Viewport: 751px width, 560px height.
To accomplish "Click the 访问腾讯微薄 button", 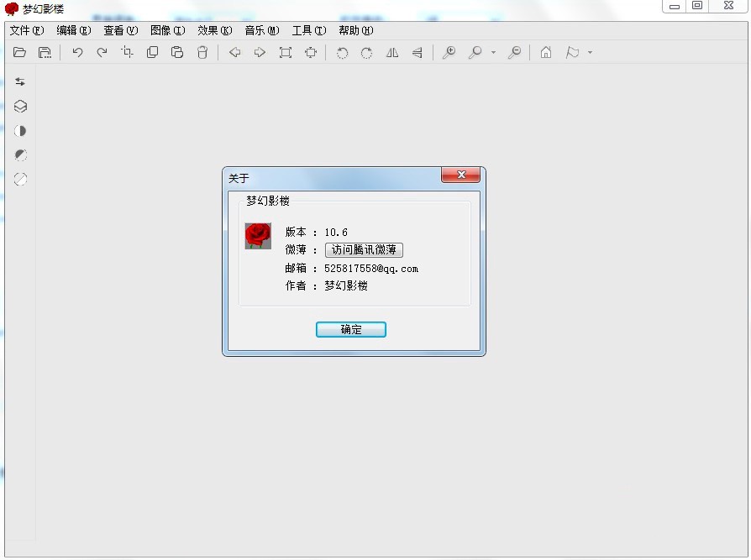I will (364, 250).
